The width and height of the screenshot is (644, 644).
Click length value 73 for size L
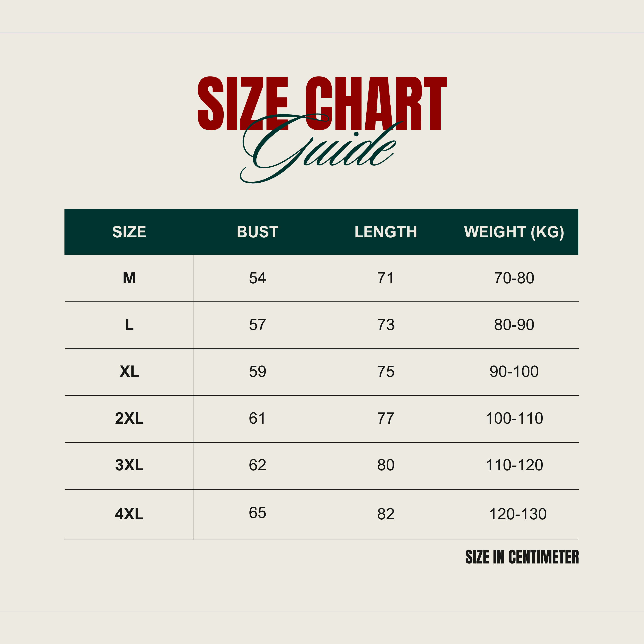click(386, 325)
